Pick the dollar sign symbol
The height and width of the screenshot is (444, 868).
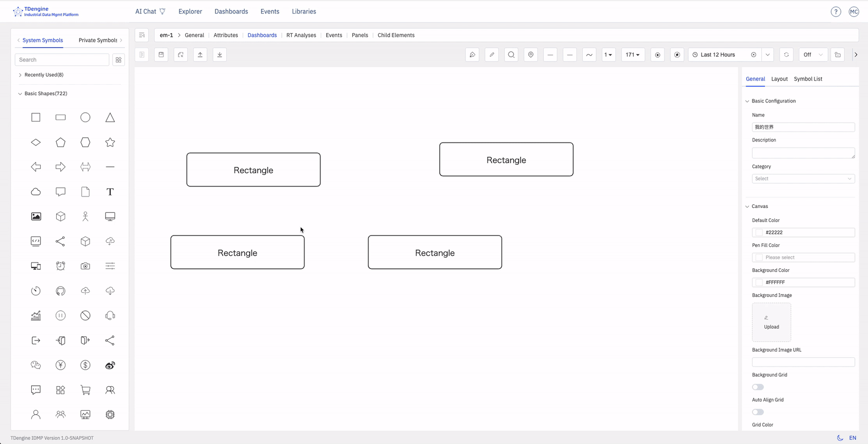[x=85, y=365]
